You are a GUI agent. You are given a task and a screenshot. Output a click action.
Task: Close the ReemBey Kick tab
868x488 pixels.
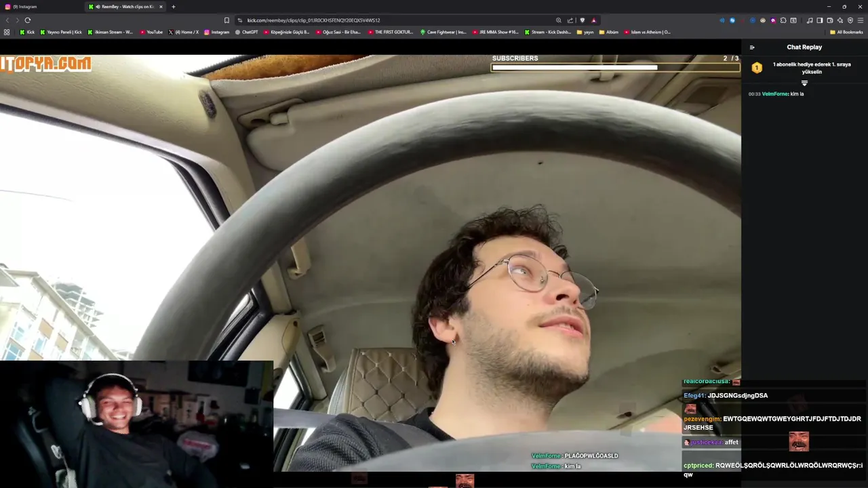[x=161, y=7]
